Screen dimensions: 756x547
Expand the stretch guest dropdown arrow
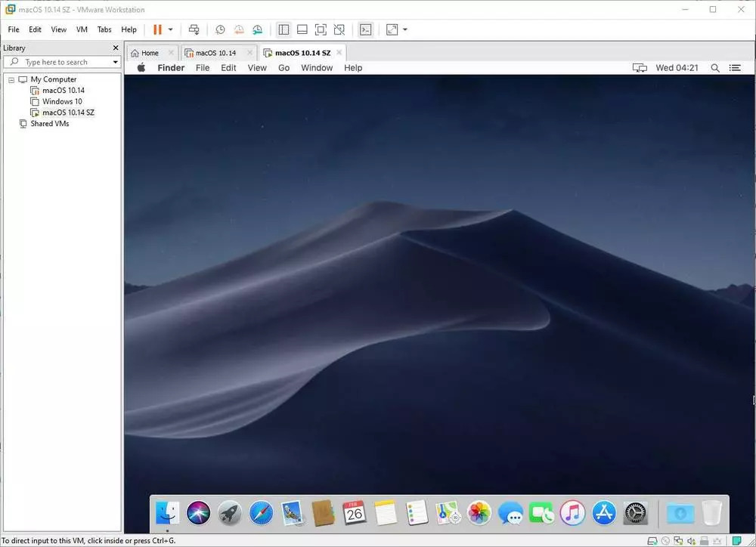[405, 29]
